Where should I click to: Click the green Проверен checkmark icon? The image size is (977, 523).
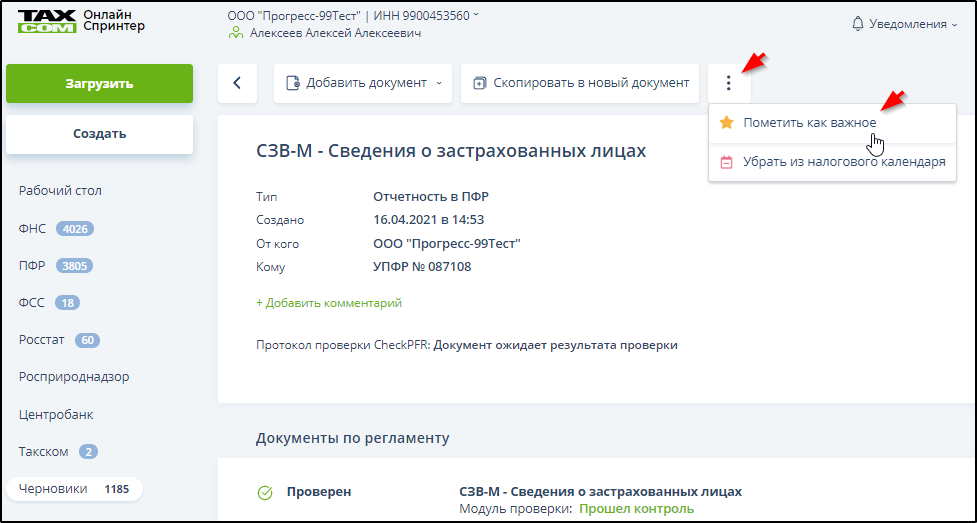point(265,492)
